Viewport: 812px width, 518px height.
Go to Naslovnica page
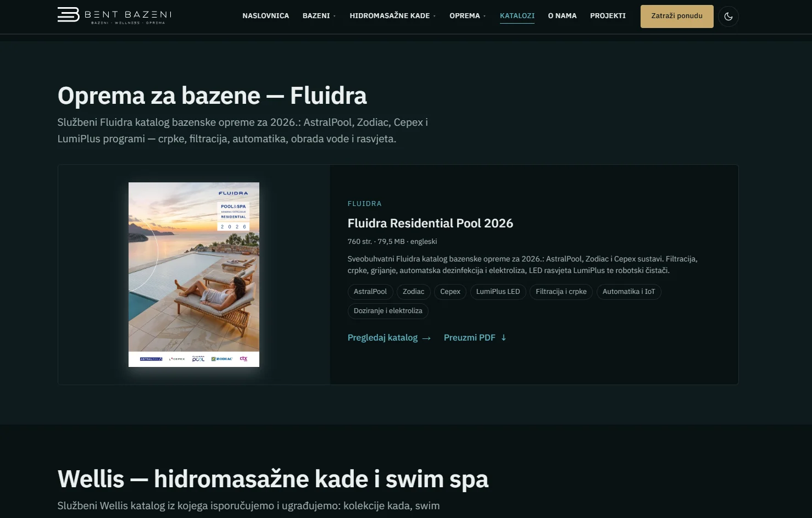pyautogui.click(x=265, y=16)
